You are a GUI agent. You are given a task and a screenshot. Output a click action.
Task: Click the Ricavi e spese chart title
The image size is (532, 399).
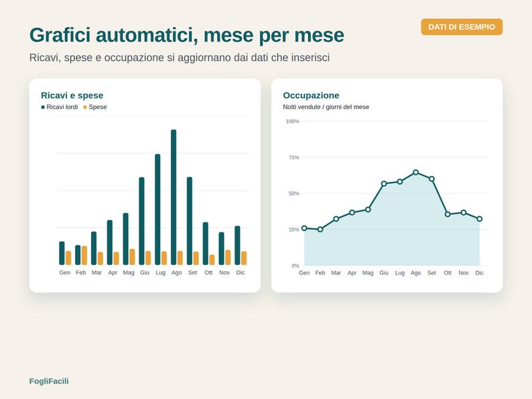pos(72,96)
